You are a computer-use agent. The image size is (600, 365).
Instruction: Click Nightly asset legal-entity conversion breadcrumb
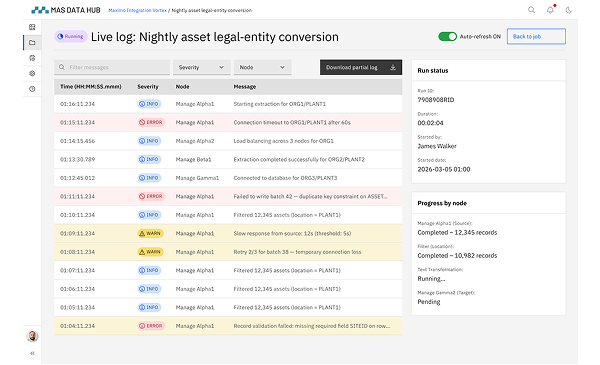[x=212, y=10]
